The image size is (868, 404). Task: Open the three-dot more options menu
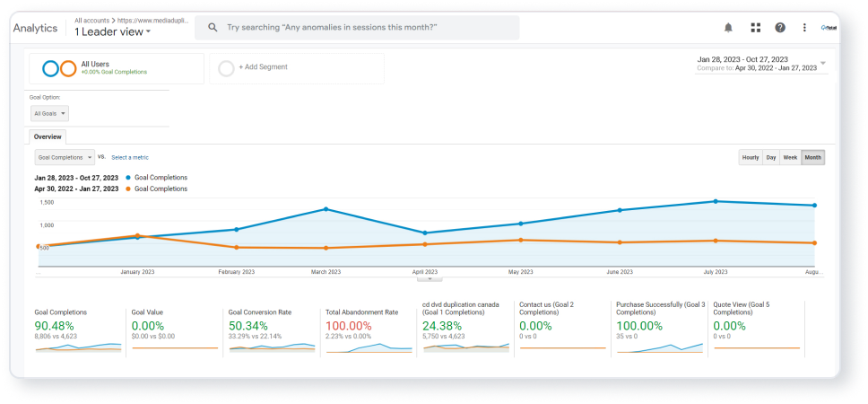(x=804, y=28)
